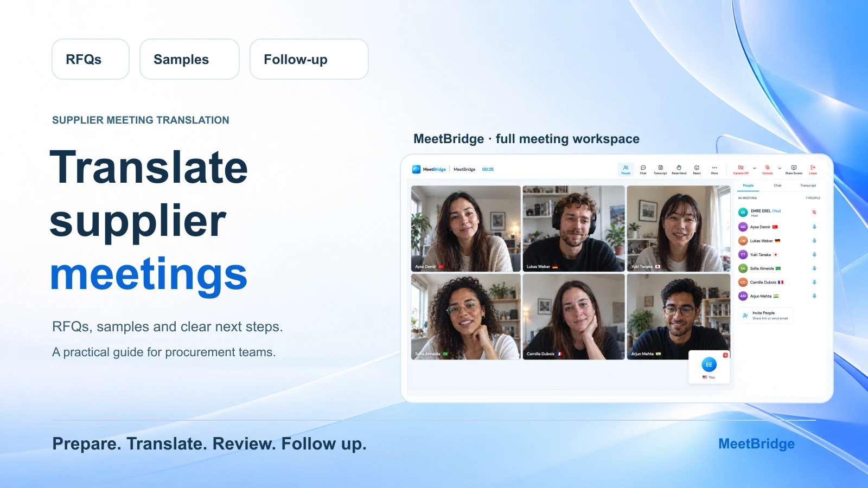Mute Sofia Almeida's microphone in the people list
Viewport: 868px width, 488px height.
click(814, 268)
